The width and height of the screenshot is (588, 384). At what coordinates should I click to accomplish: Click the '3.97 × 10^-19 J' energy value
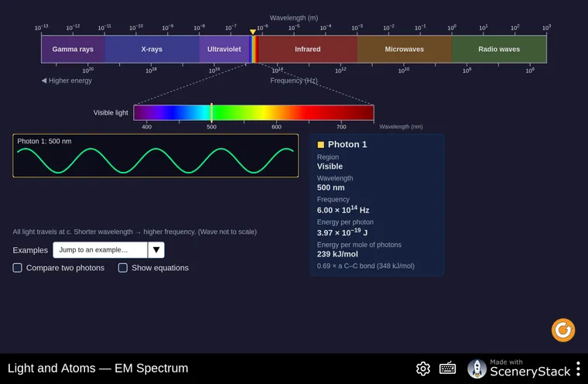342,232
